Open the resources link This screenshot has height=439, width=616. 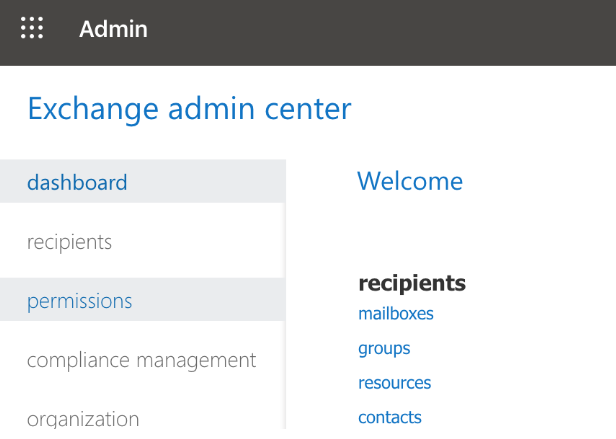pos(394,383)
